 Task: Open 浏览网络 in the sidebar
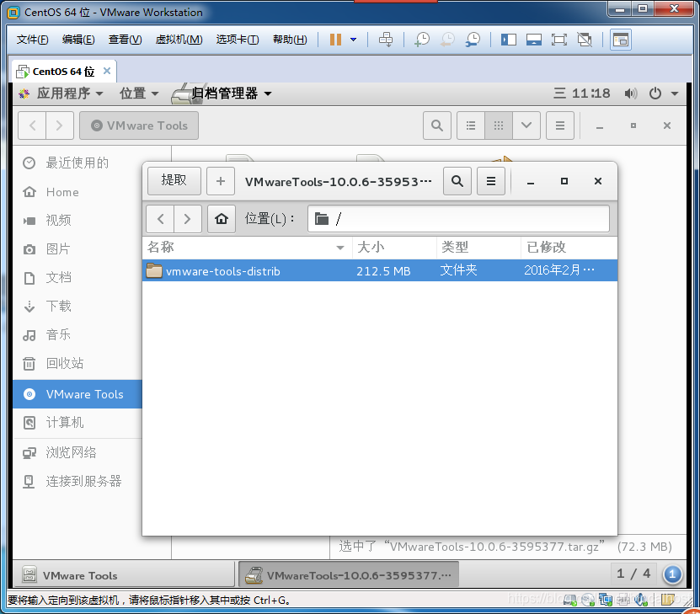click(x=77, y=452)
